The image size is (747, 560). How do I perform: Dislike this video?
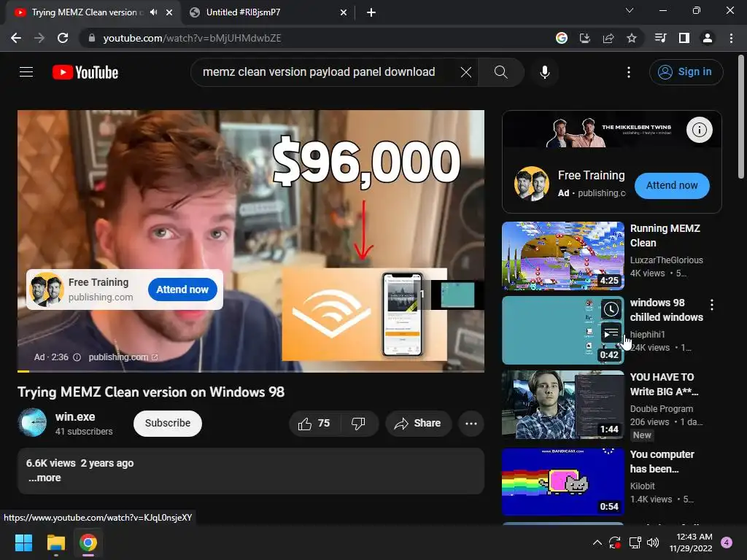click(358, 424)
